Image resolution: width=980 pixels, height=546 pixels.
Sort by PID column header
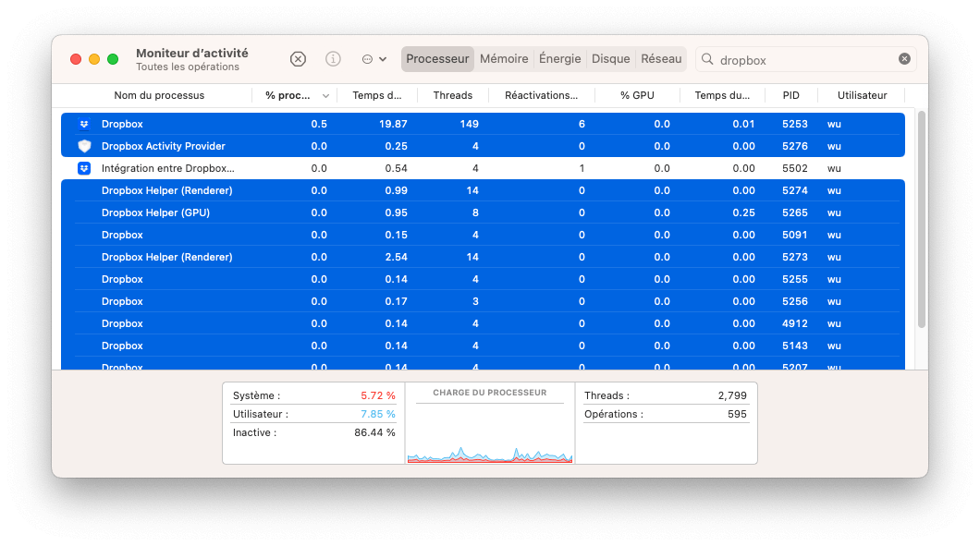click(790, 95)
